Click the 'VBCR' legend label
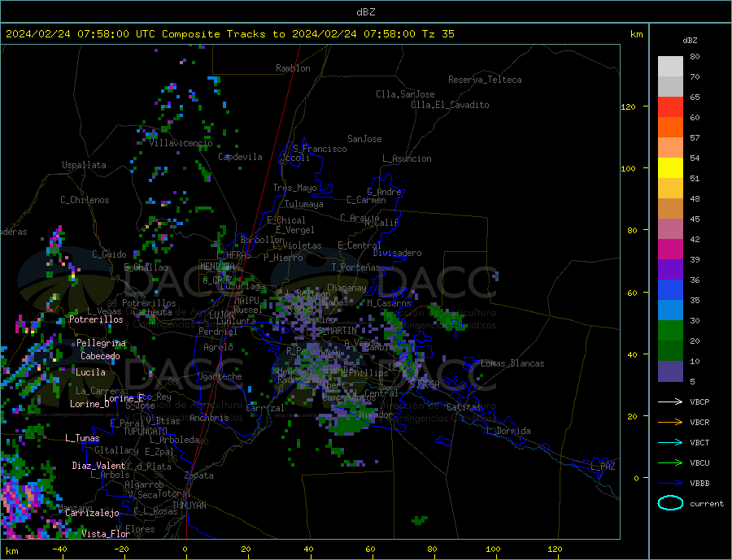 (x=699, y=423)
